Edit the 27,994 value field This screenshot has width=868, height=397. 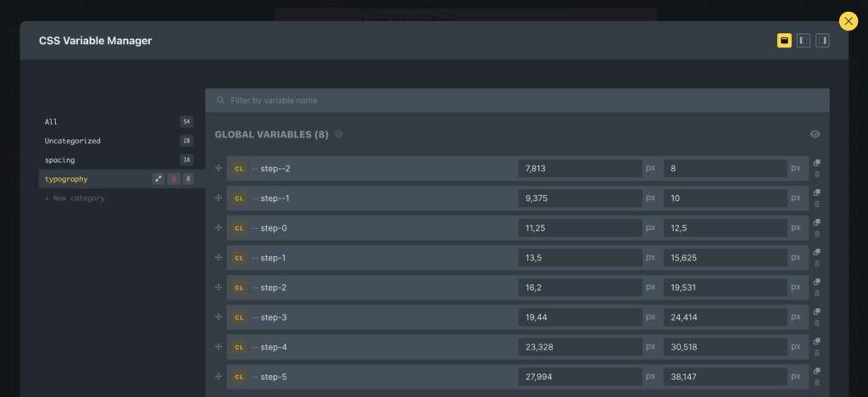[x=580, y=377]
